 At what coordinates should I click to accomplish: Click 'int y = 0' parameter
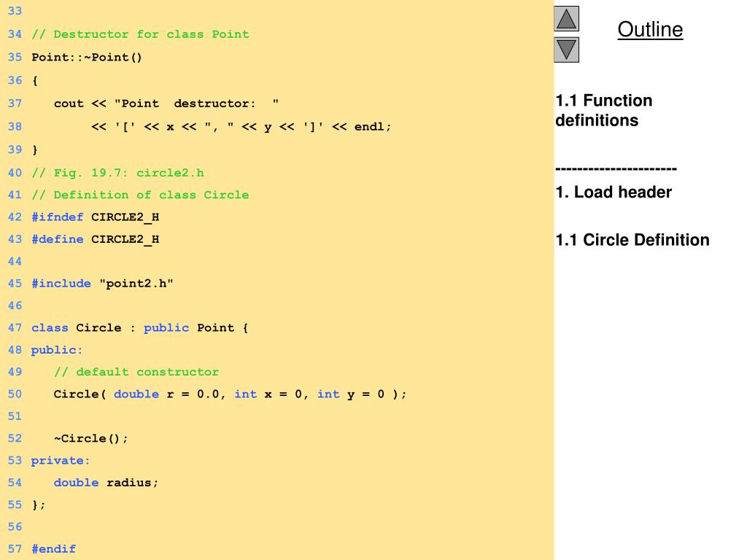pyautogui.click(x=351, y=394)
